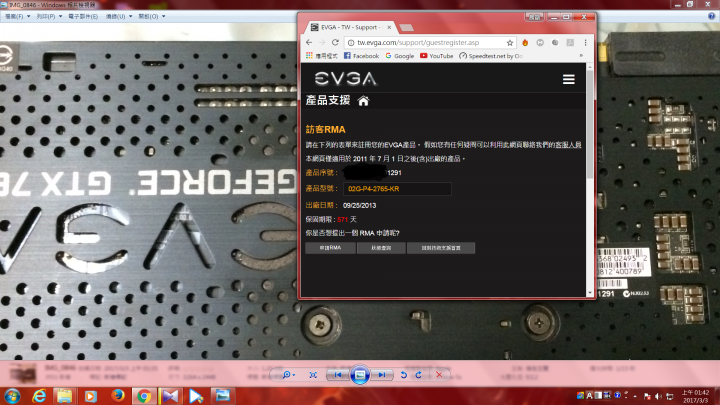Click the webpage vertical scrollbar
Viewport: 720px width, 405px height.
[x=590, y=124]
